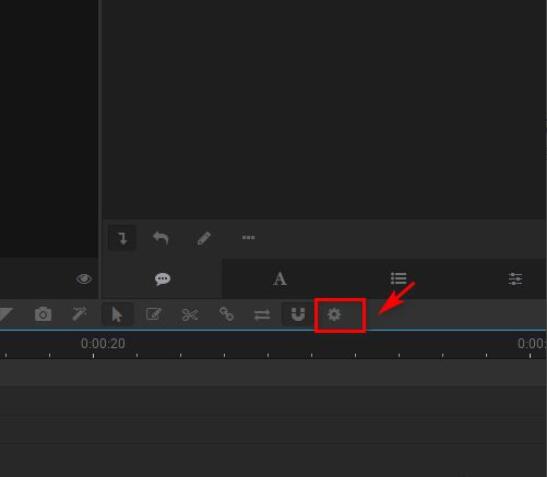
Task: Open the bulleted list tab
Action: click(x=398, y=279)
